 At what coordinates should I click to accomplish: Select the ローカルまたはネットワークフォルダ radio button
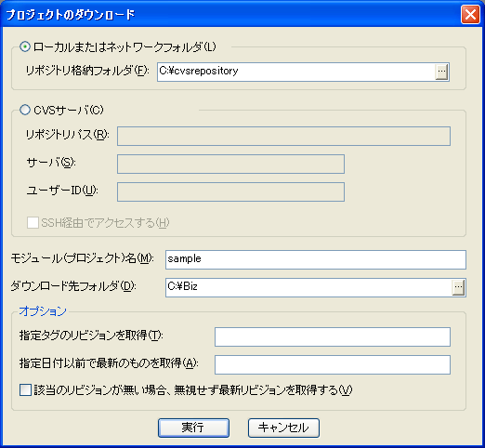[x=25, y=46]
